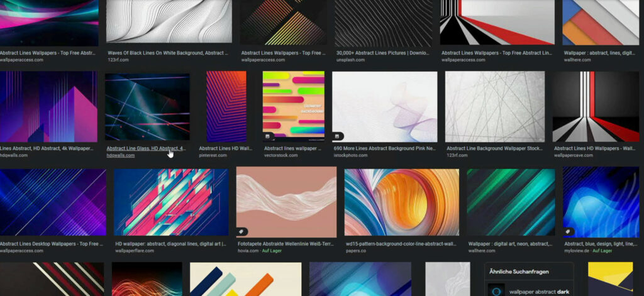The height and width of the screenshot is (296, 644).
Task: Open the 'Waves Of Black Lines' 123rf result title
Action: click(167, 53)
